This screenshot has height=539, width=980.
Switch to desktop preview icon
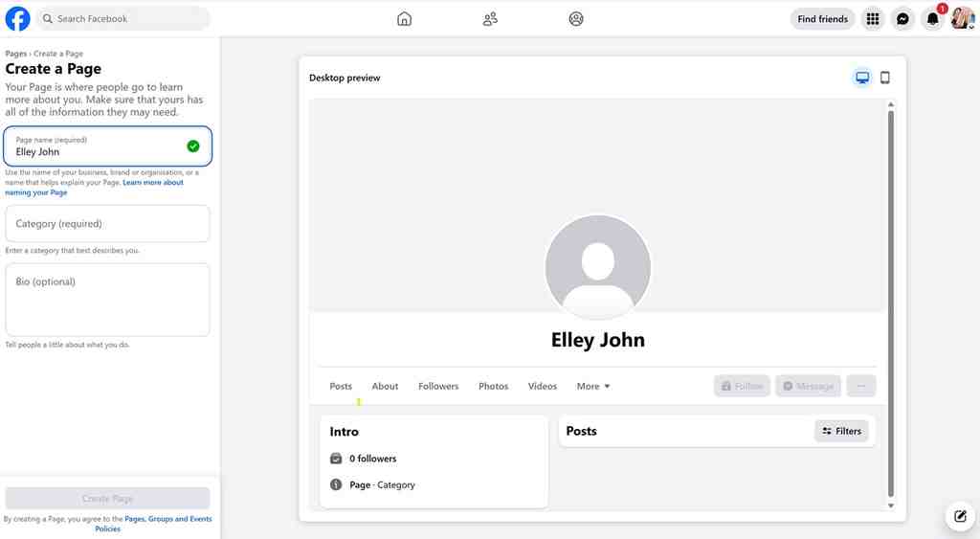pos(862,78)
